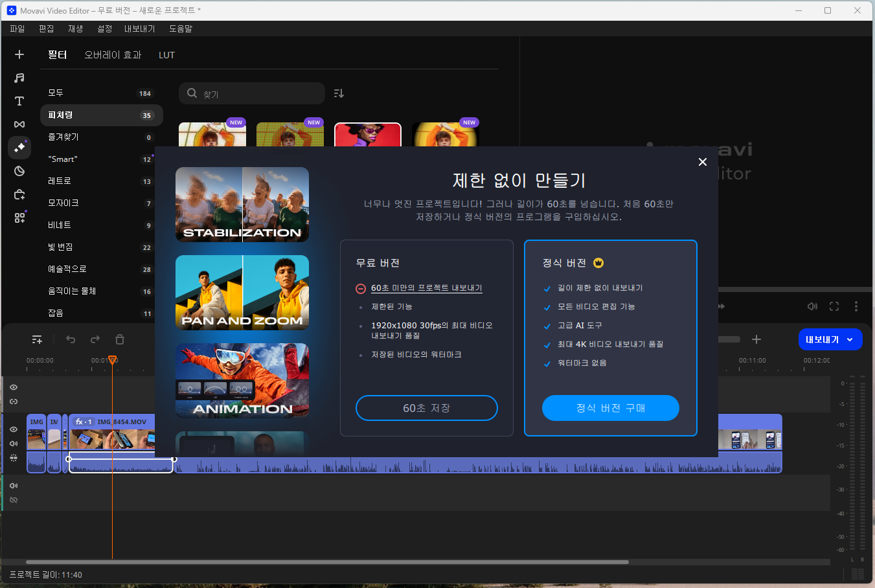Open the 도움말 menu
875x588 pixels.
coord(181,28)
